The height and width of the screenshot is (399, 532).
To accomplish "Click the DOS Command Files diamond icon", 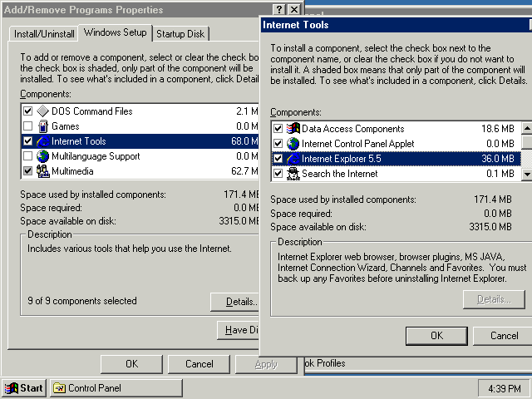I will coord(42,111).
